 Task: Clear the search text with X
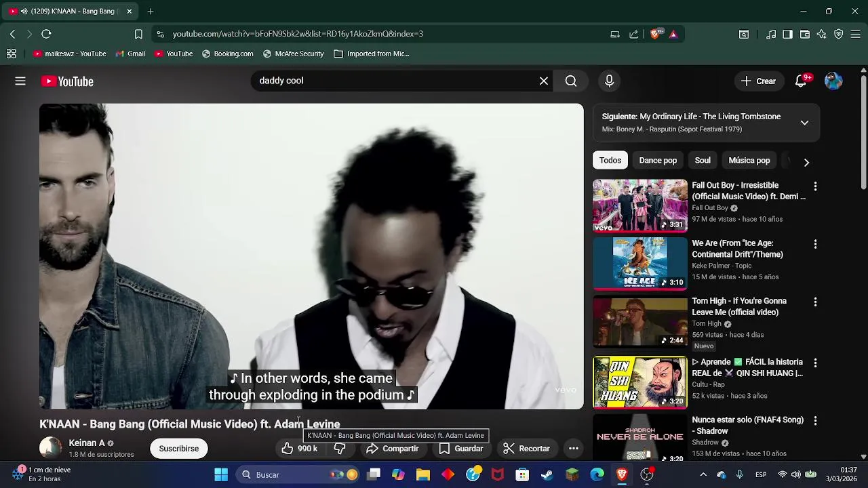544,81
